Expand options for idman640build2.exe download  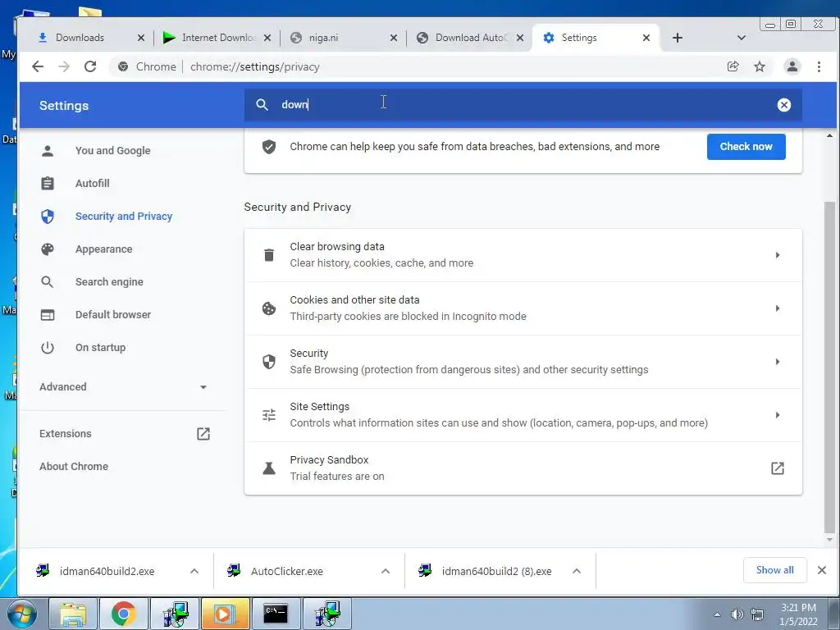(x=194, y=571)
